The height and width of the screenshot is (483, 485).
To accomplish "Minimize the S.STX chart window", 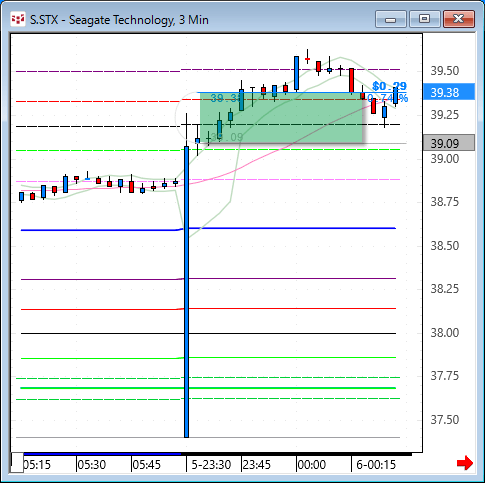I will 390,19.
